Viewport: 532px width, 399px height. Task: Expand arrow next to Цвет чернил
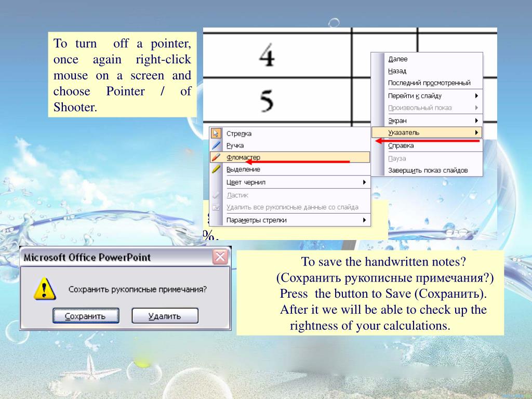click(364, 182)
